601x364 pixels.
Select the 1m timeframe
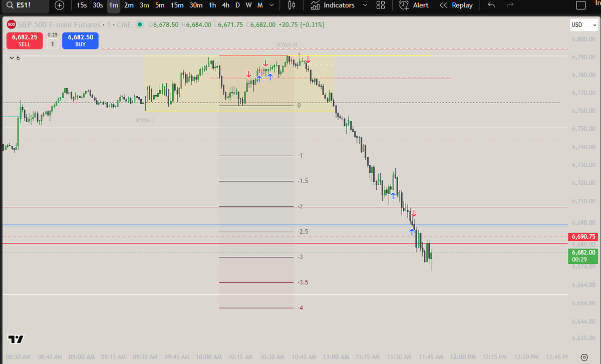tap(114, 6)
